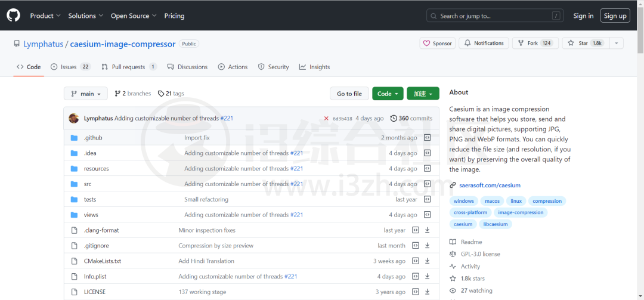
Task: Open code view icon for resources row
Action: (x=427, y=169)
